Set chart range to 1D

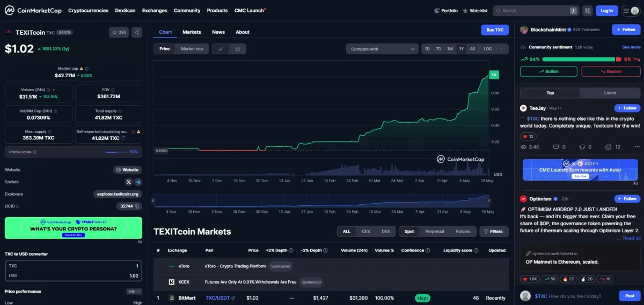click(x=427, y=49)
